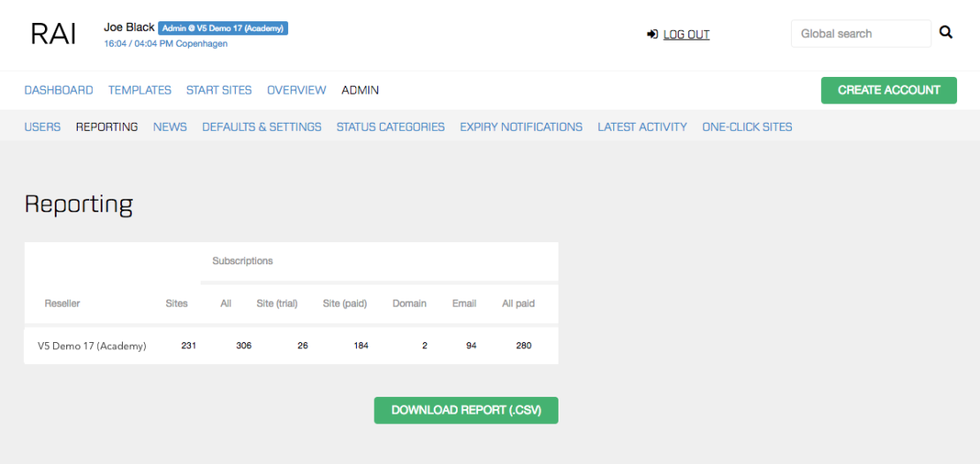
Task: Go to STATUS CATEGORIES tab
Action: coord(391,127)
